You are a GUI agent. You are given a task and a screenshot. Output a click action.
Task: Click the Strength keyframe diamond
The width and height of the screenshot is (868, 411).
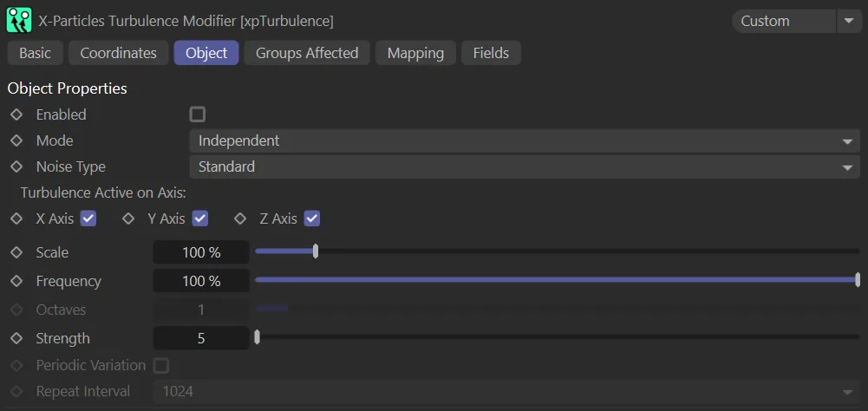click(x=16, y=338)
